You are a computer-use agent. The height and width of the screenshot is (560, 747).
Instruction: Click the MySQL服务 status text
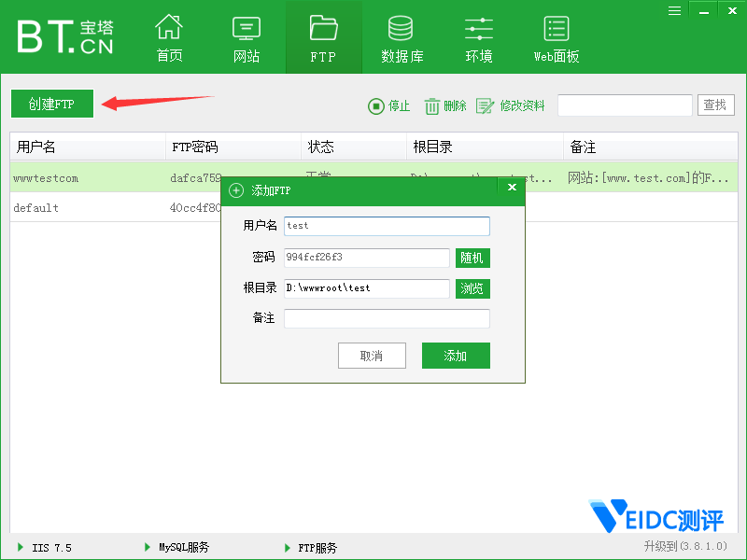click(184, 547)
